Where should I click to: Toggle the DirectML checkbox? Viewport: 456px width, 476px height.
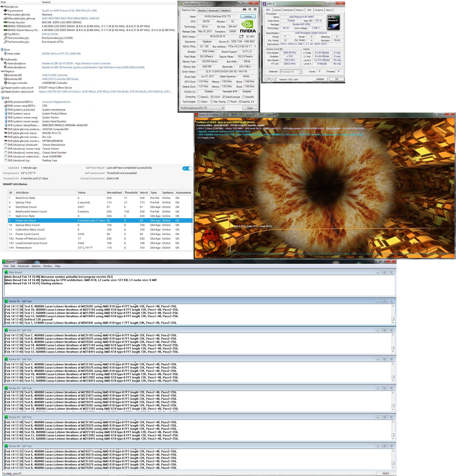244,97
